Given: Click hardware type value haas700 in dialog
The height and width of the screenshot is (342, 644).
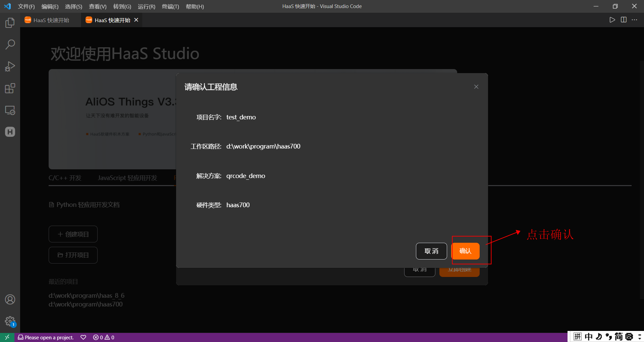Looking at the screenshot, I should tap(238, 205).
